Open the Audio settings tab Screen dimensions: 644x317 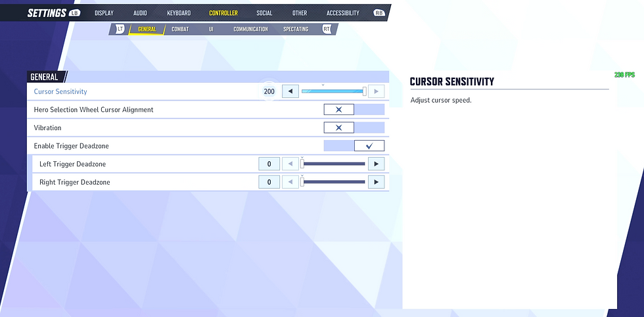(140, 13)
